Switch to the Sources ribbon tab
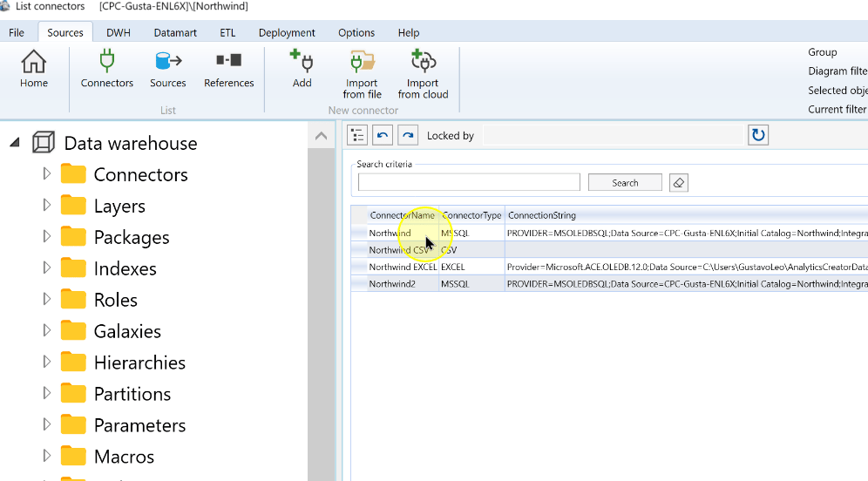 pos(65,32)
